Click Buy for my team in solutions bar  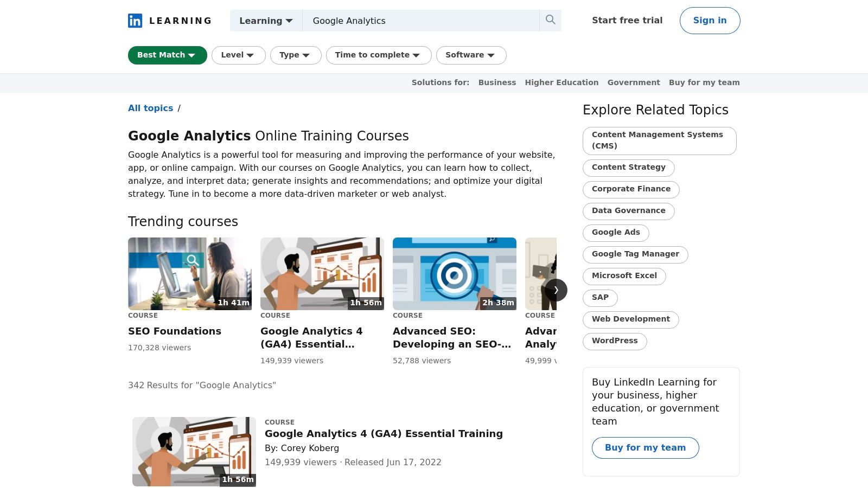[704, 82]
